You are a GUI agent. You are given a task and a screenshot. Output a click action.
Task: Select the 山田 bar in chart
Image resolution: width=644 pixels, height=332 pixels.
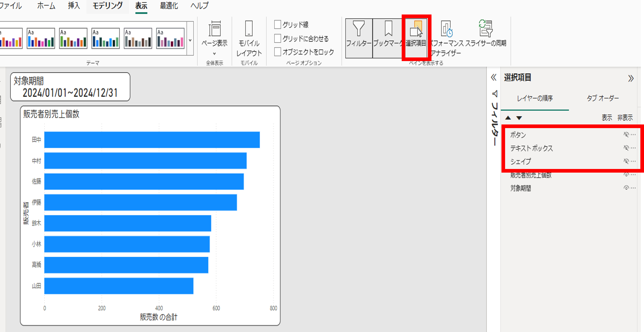click(x=119, y=286)
